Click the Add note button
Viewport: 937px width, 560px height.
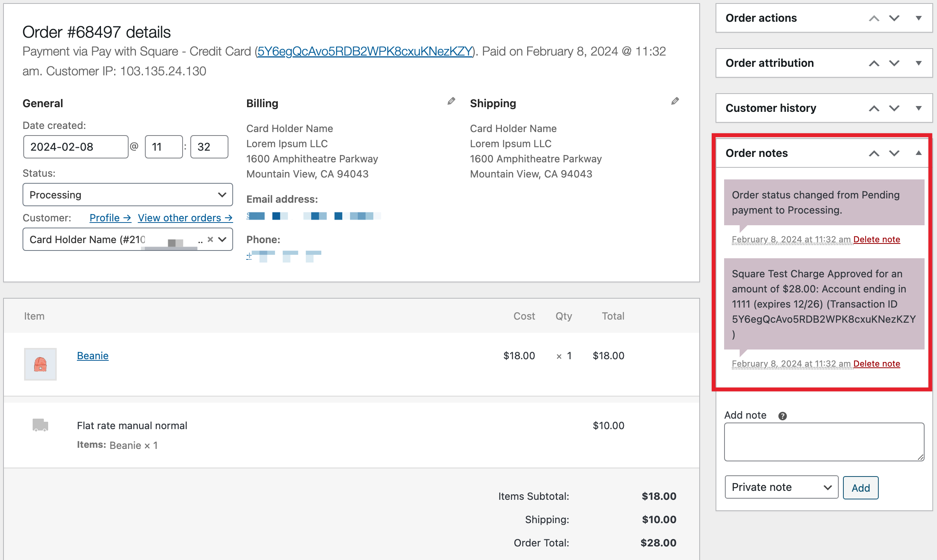pos(860,488)
